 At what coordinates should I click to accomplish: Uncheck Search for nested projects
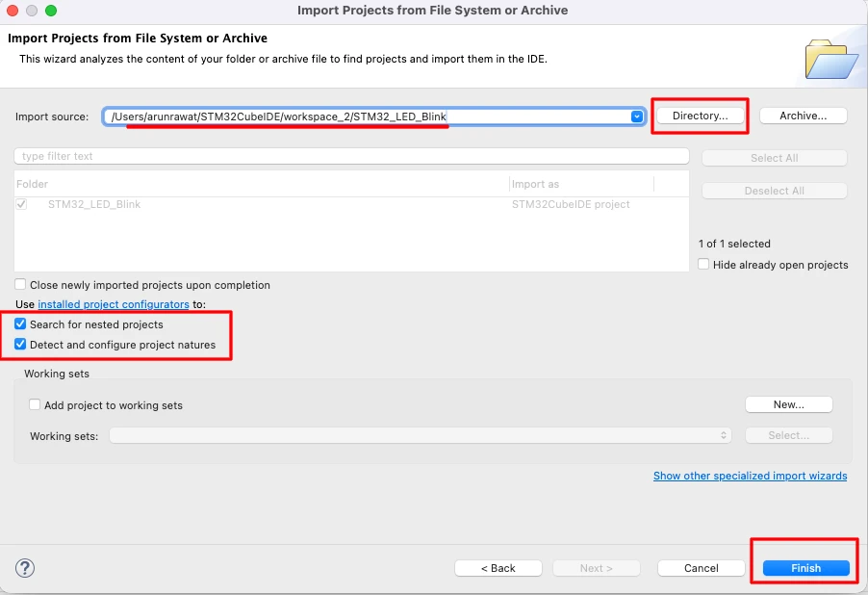(x=20, y=324)
